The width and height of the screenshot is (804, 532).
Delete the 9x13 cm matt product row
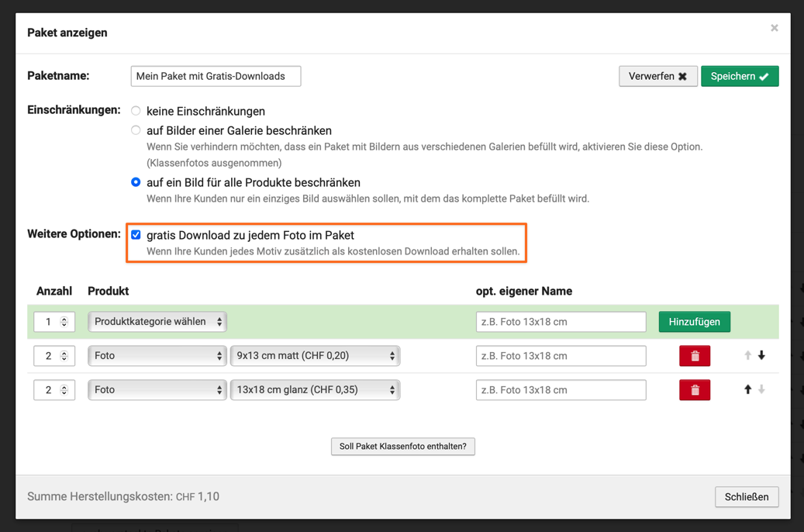(x=695, y=356)
